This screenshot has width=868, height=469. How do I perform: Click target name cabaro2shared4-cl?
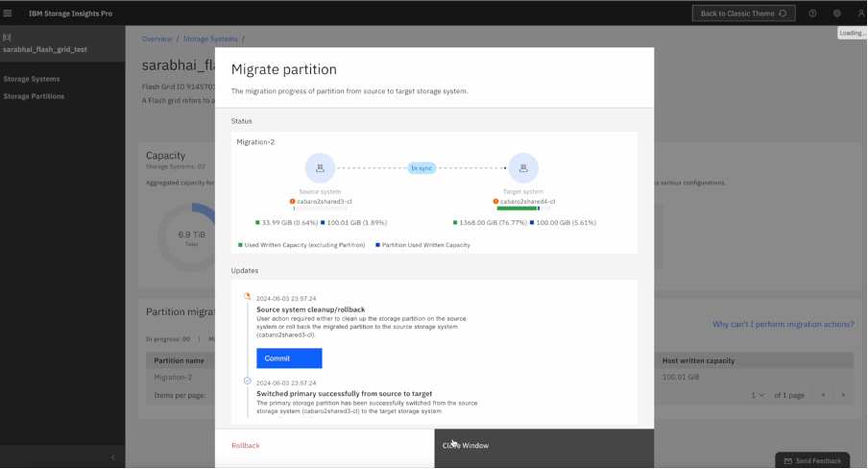527,201
